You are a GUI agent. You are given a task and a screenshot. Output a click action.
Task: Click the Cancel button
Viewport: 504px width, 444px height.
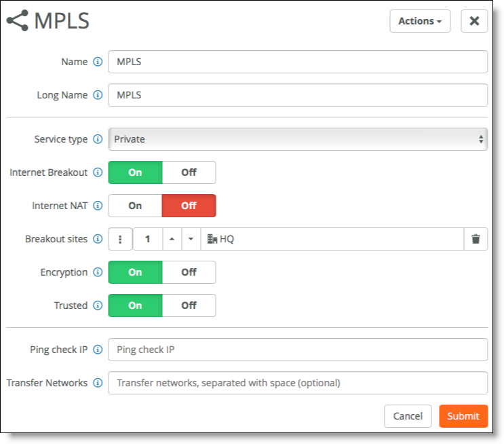(408, 416)
